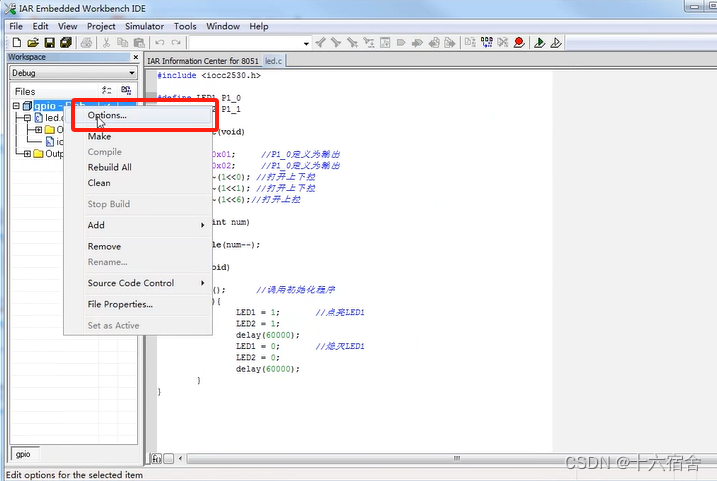Click the Download and Debug green arrow

(540, 43)
